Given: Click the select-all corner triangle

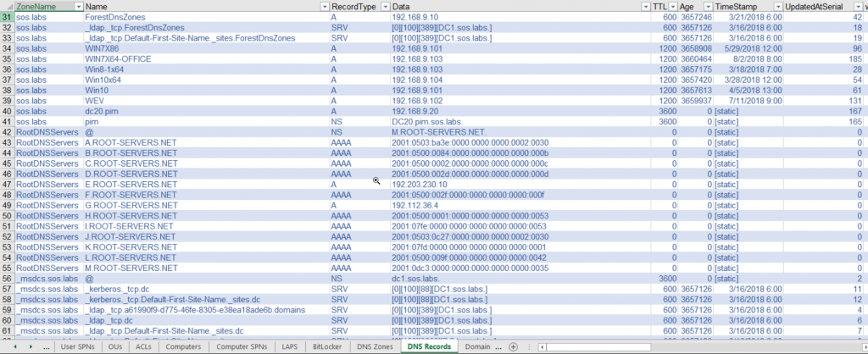Looking at the screenshot, I should (x=7, y=7).
